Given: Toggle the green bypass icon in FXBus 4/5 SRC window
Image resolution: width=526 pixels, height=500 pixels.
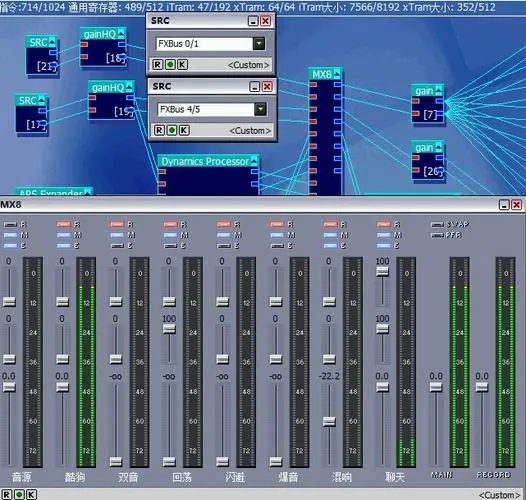Looking at the screenshot, I should 172,130.
